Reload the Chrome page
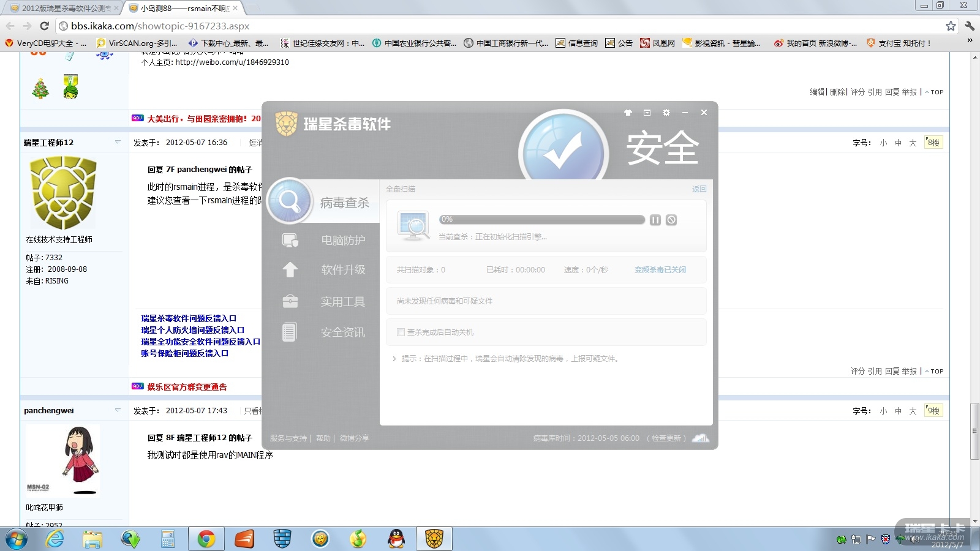The image size is (980, 551). 44,26
